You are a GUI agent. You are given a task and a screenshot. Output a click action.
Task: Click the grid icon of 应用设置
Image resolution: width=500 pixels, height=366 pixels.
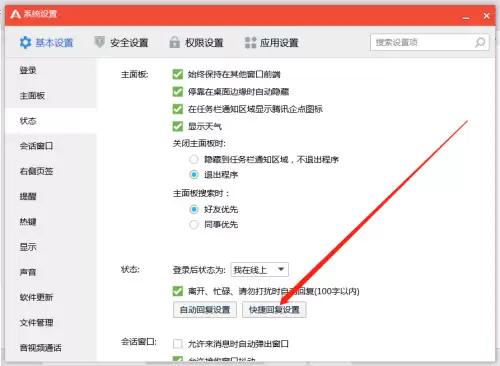250,42
